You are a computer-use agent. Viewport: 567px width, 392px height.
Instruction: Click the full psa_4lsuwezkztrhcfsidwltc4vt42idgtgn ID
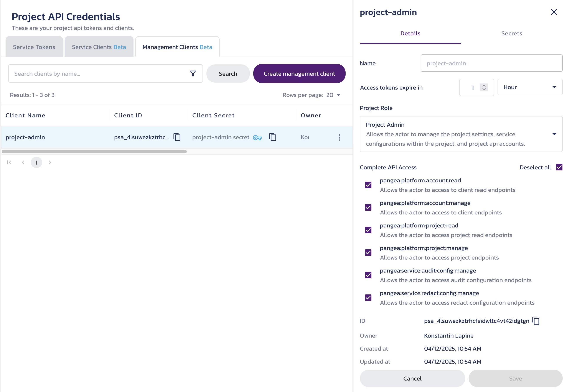476,321
